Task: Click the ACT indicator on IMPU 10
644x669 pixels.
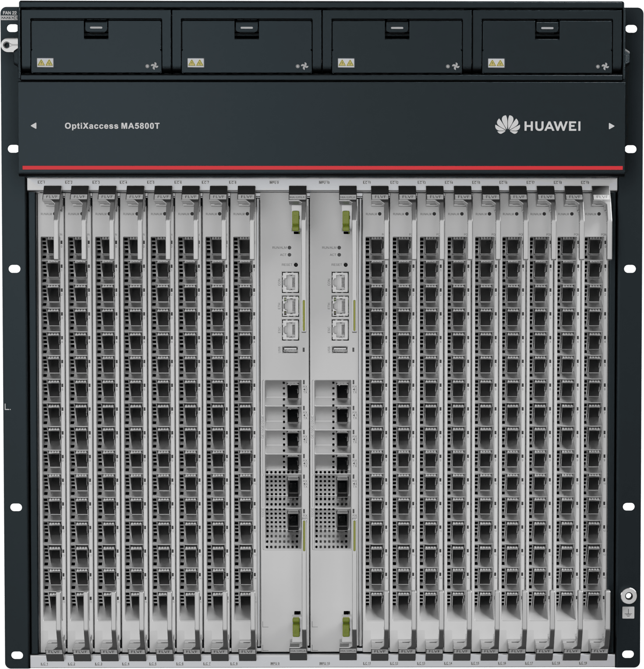Action: click(x=339, y=255)
